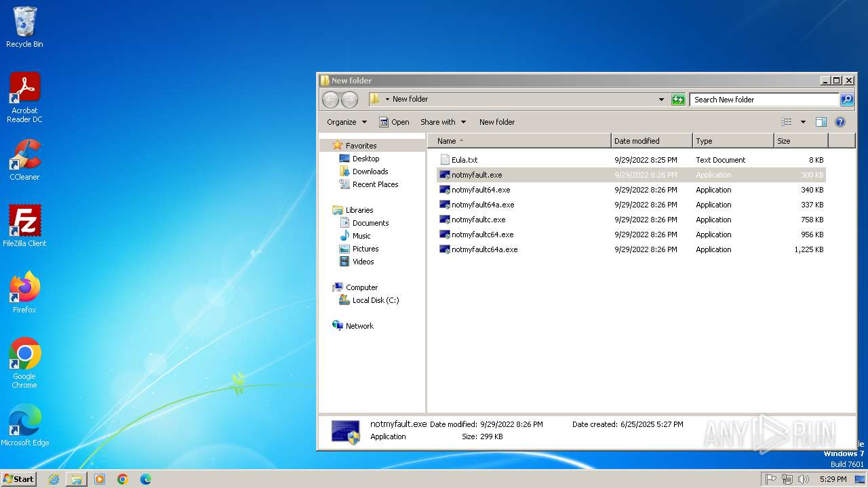Open Edge from the taskbar
The image size is (868, 488).
click(146, 479)
